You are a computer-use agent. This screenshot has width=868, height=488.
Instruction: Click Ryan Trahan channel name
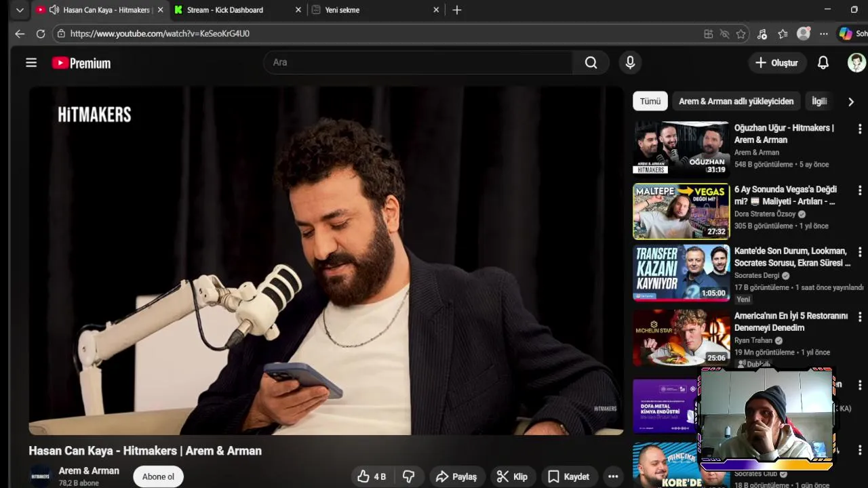(753, 340)
